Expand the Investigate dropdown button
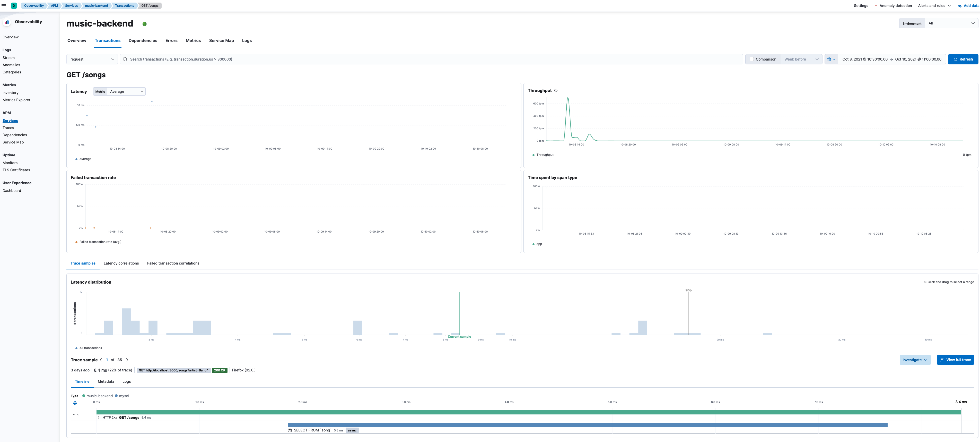 point(915,360)
